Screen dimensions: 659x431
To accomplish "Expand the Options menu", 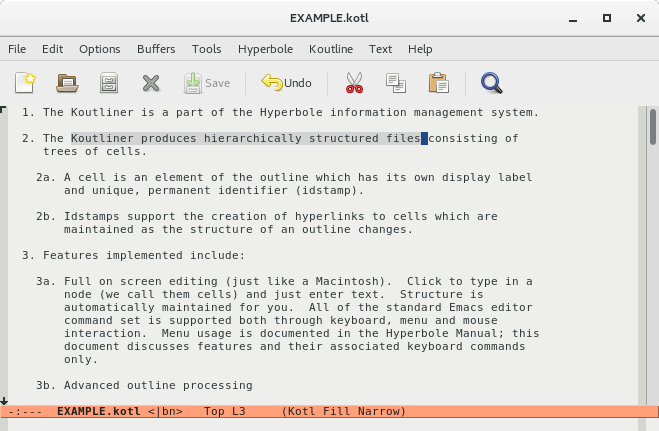I will tap(99, 49).
